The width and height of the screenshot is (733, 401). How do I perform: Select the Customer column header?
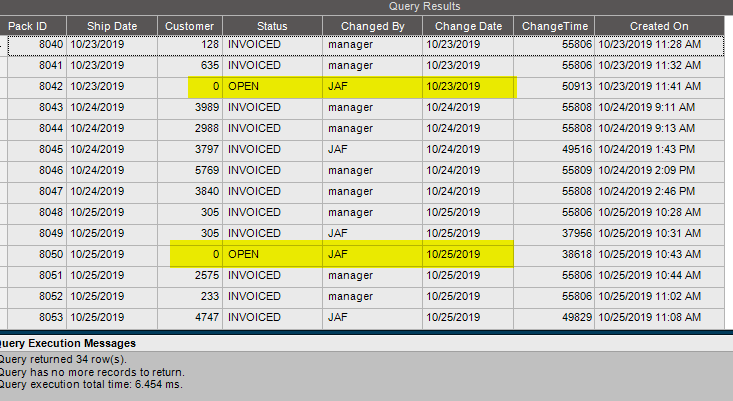click(x=190, y=26)
